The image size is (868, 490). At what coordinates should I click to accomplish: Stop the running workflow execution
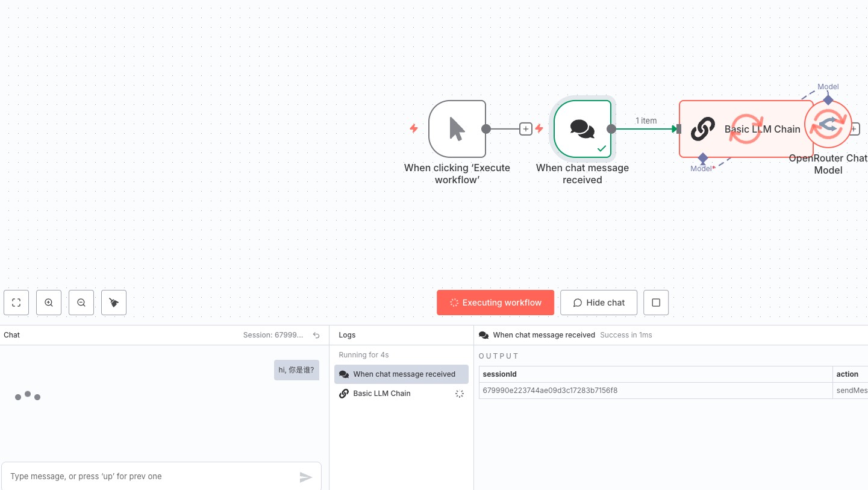[656, 303]
